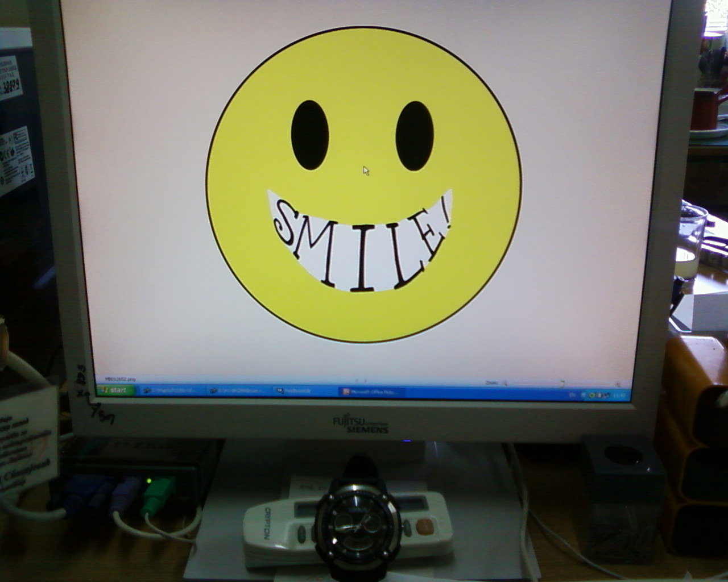Click the smiley face's left eye
Screen dimensions: 728x582
(x=310, y=135)
